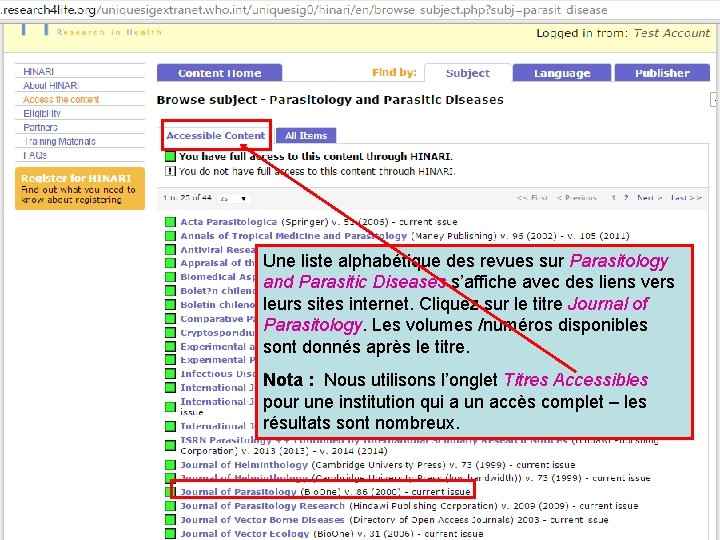Open the Content Home tab
The image size is (720, 540).
tap(219, 73)
